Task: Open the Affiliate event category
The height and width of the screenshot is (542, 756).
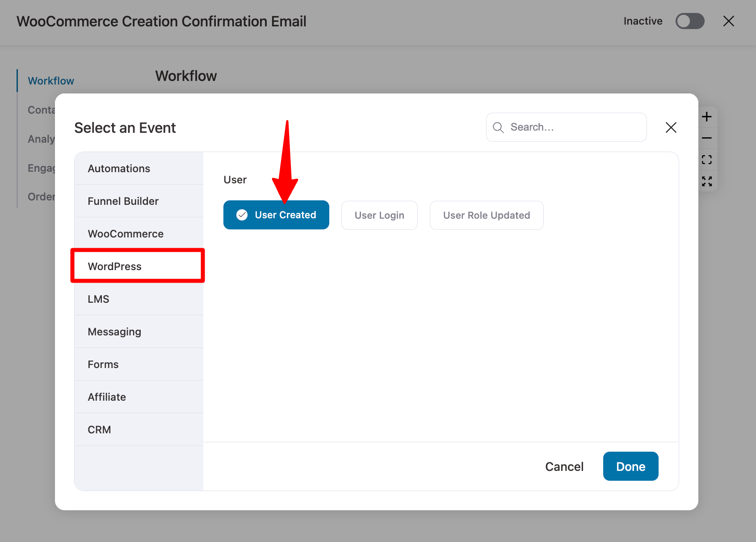Action: (x=139, y=397)
